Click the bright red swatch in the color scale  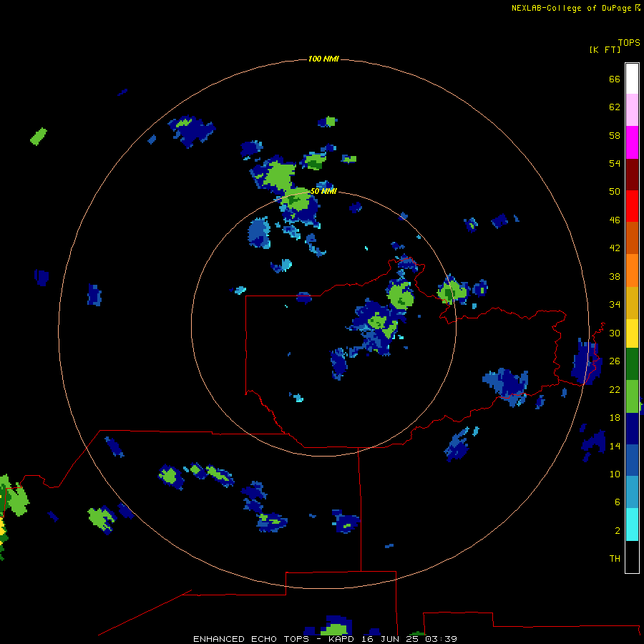[x=632, y=206]
